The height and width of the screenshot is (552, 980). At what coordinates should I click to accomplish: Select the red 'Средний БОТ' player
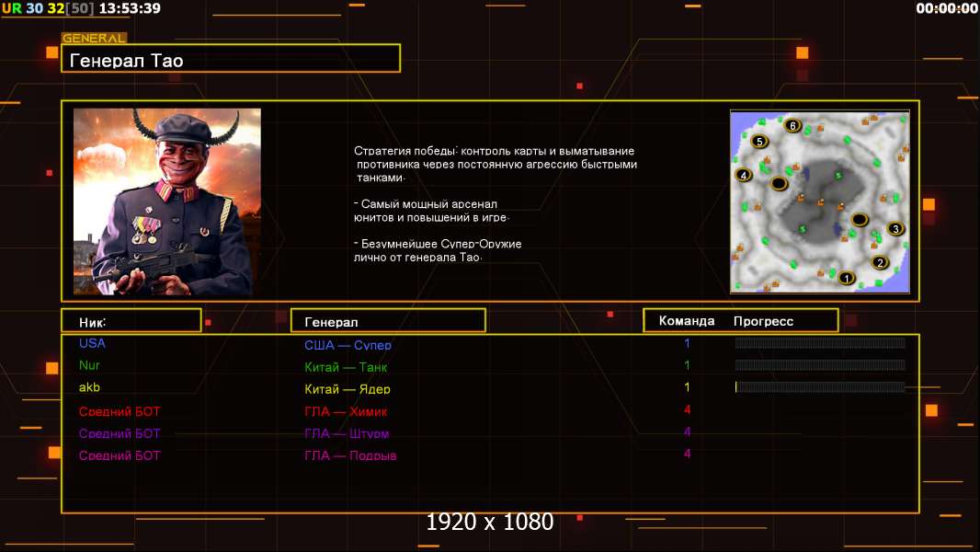pos(120,411)
